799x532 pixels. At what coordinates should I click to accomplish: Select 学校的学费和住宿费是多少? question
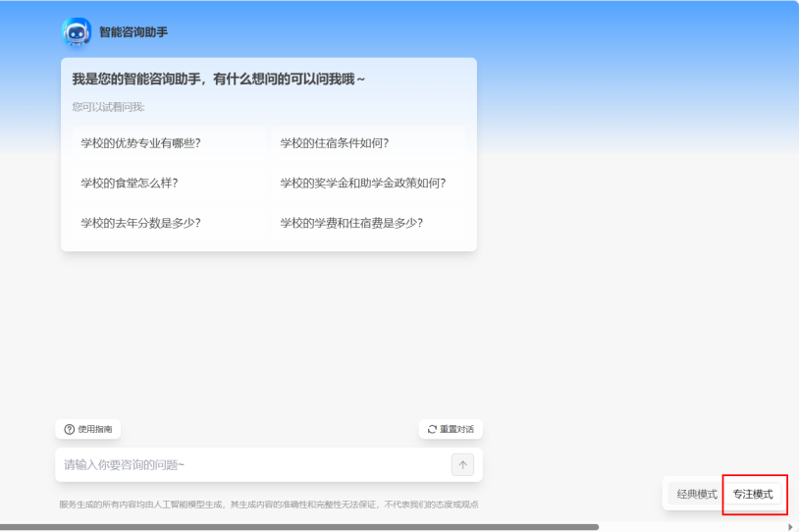coord(351,223)
